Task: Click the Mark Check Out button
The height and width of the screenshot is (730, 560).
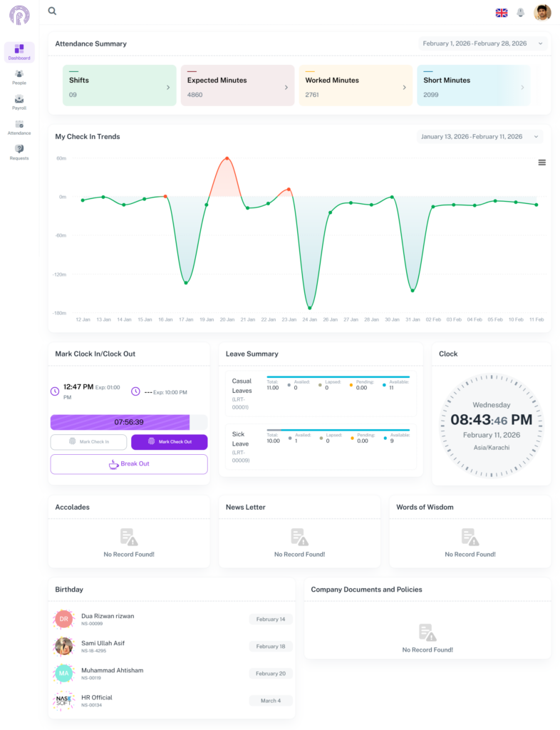Action: click(170, 442)
